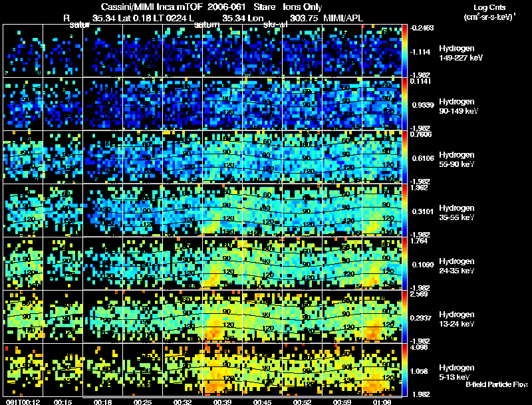
Task: Click the color scale bar for 13-24 keV
Action: coord(404,317)
